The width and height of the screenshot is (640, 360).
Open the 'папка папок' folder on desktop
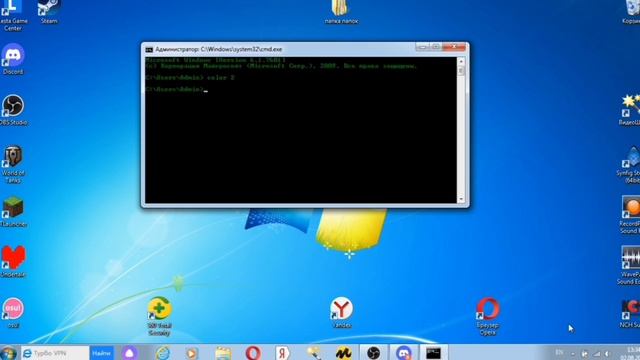[341, 12]
